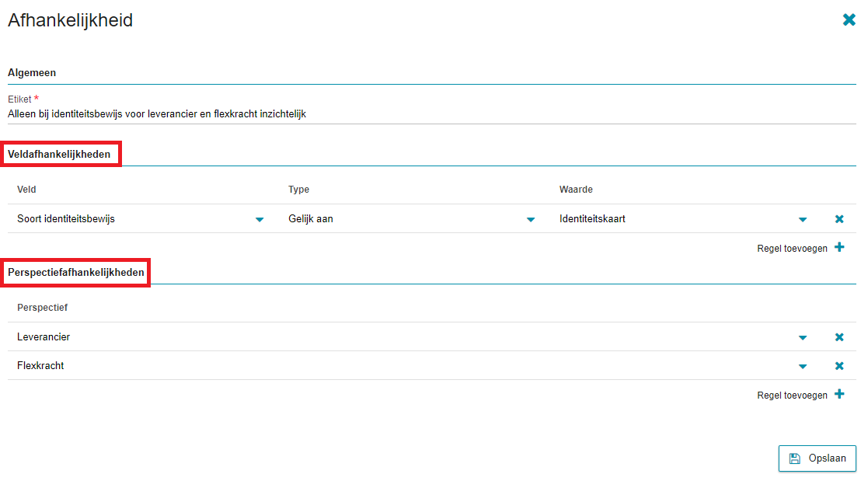Close the Afhankelijkheid dialog
868x481 pixels.
[849, 20]
